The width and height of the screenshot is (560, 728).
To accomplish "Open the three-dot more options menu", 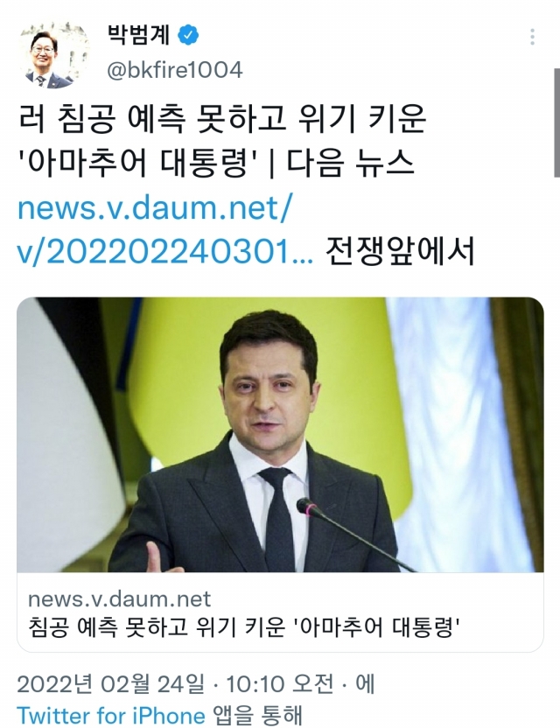I will click(x=532, y=37).
